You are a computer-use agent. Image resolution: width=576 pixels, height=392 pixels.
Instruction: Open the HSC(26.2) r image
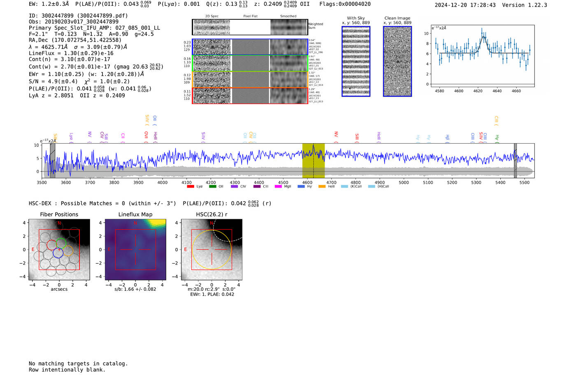[211, 250]
